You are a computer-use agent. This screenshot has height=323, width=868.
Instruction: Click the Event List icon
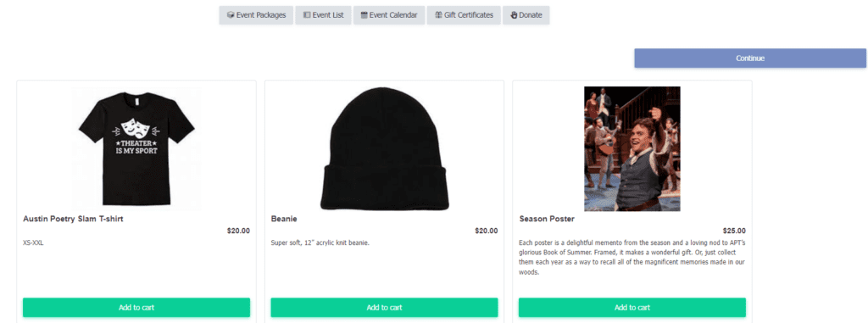click(x=307, y=15)
